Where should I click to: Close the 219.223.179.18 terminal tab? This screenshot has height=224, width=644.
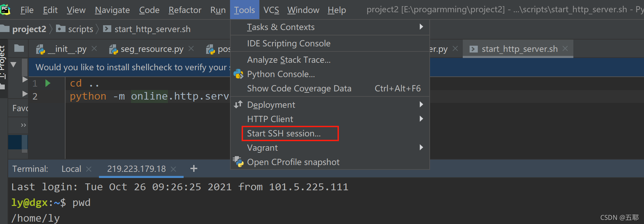point(173,169)
